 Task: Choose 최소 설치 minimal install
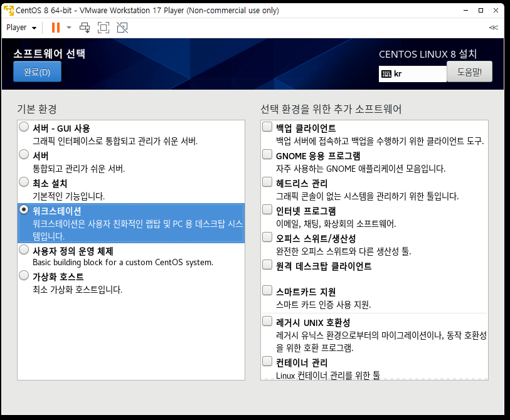(24, 182)
